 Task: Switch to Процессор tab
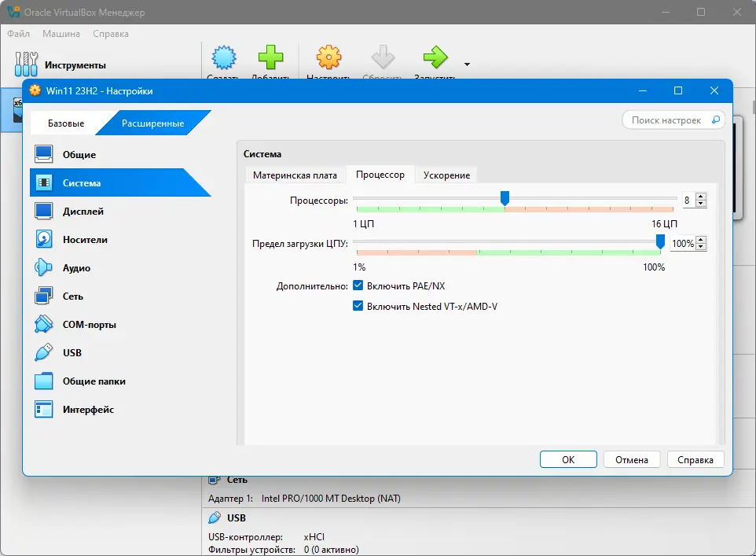(x=380, y=175)
